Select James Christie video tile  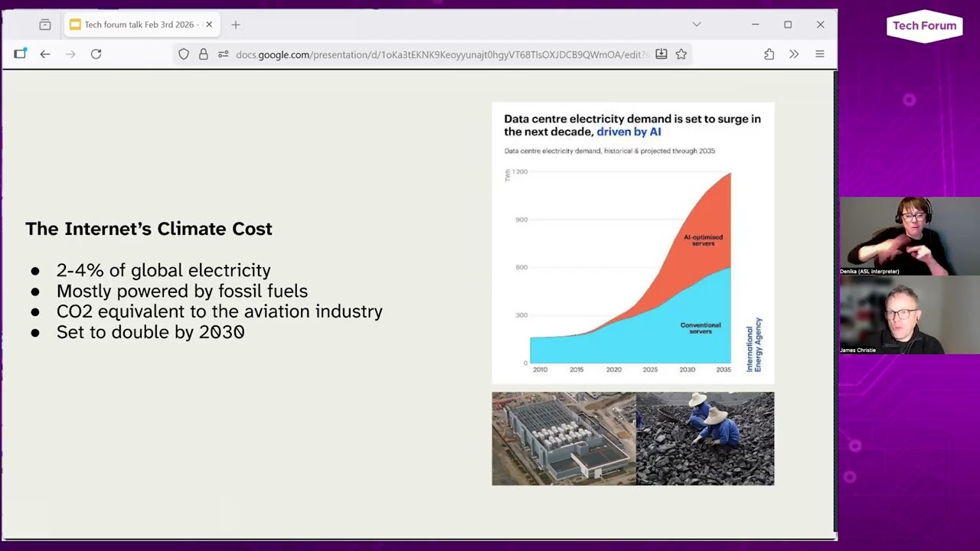tap(910, 315)
